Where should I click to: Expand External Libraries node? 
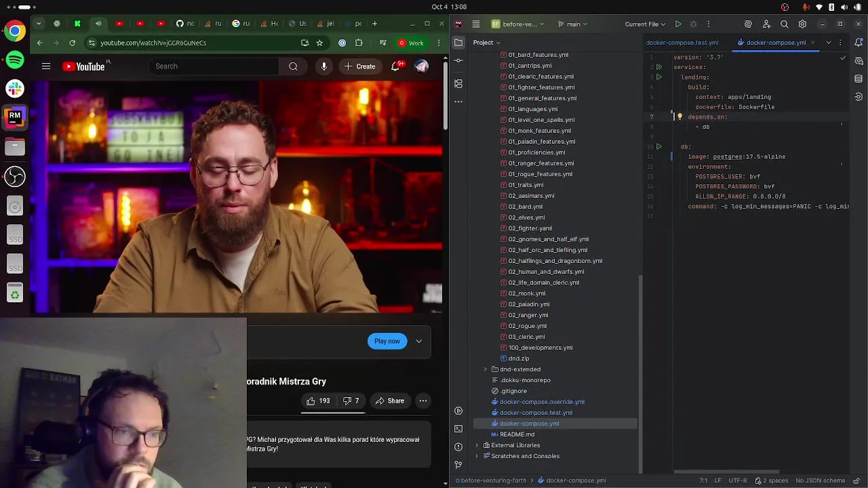coord(477,445)
